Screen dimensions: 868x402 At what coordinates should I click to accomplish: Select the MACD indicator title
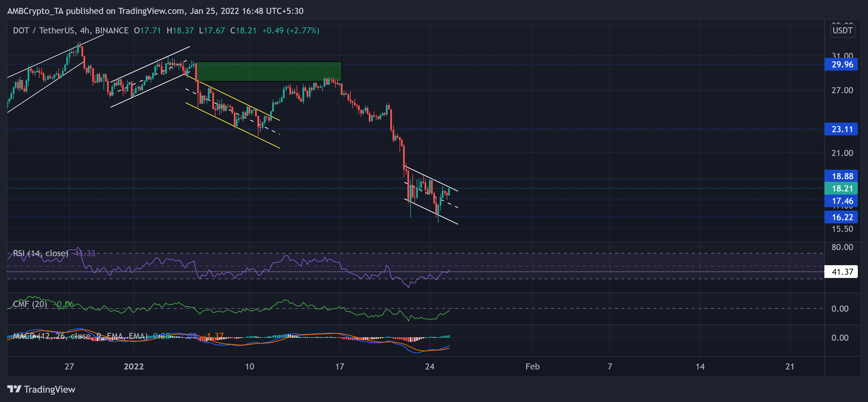coord(80,336)
